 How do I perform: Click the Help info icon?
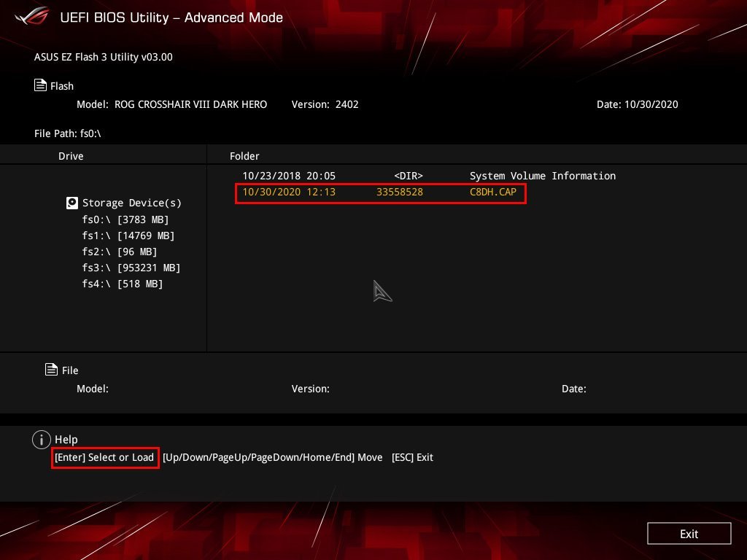tap(42, 439)
